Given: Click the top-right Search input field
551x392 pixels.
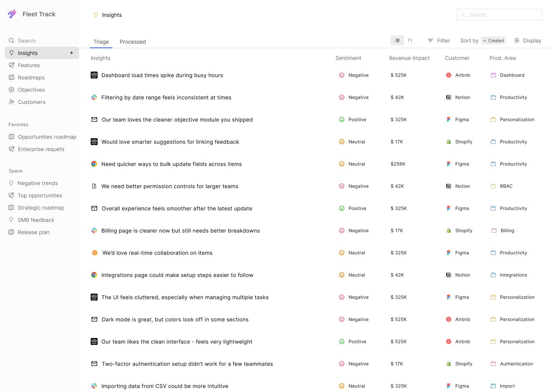Looking at the screenshot, I should [499, 15].
